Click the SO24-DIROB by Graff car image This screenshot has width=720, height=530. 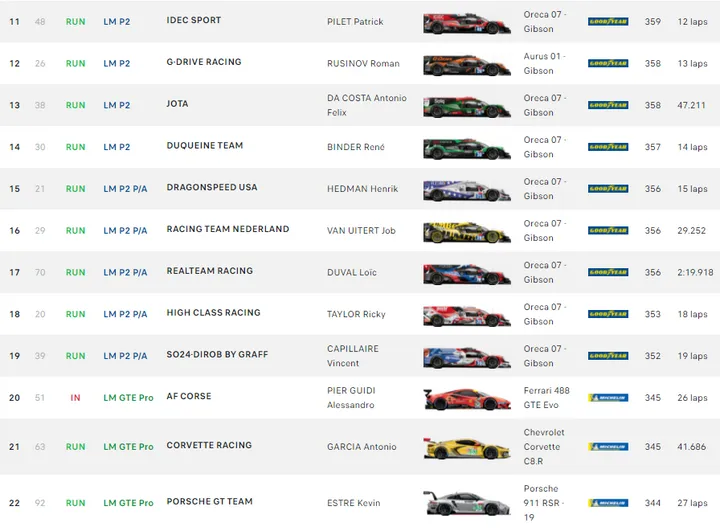pos(467,357)
